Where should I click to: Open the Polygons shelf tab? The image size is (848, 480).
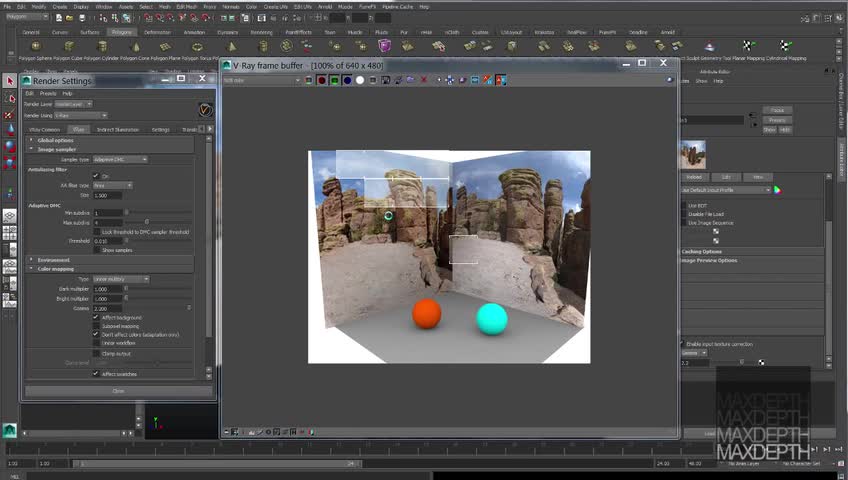coord(122,32)
